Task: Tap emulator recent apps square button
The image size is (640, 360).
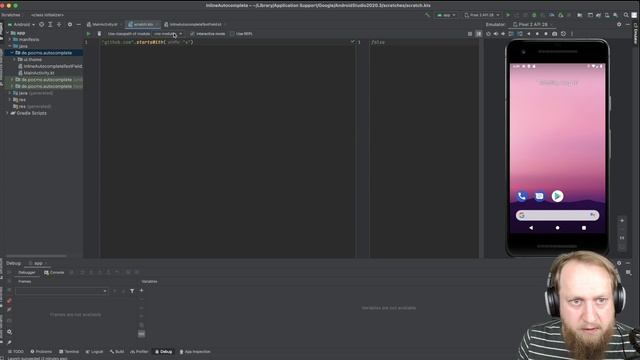Action: pyautogui.click(x=584, y=228)
